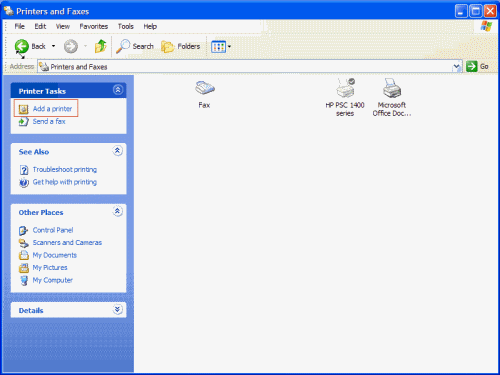500x375 pixels.
Task: Expand the Details panel
Action: point(117,310)
